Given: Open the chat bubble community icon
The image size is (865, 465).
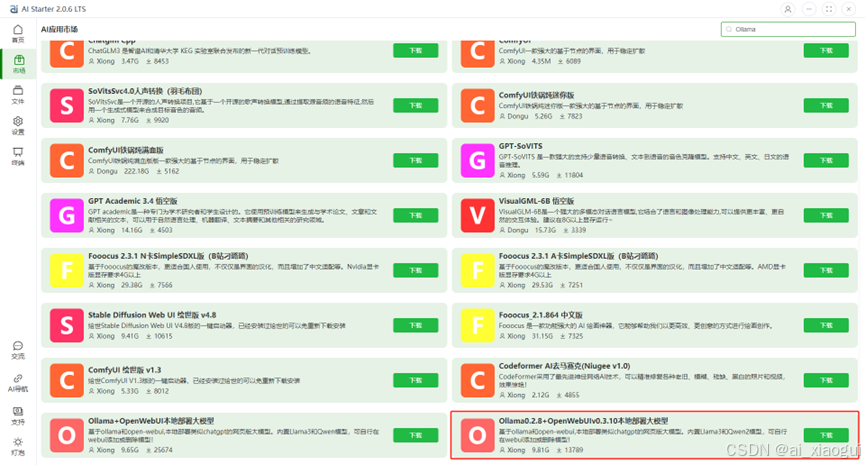Looking at the screenshot, I should point(18,350).
